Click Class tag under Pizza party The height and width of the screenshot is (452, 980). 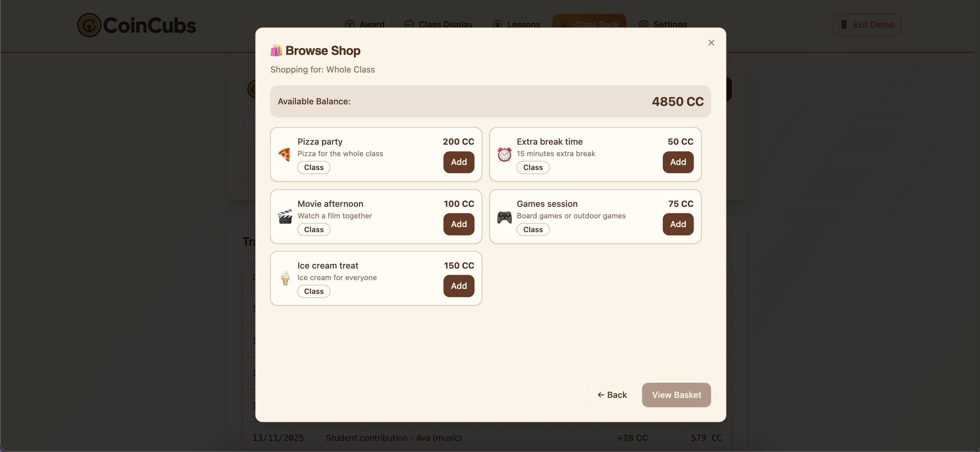coord(314,167)
